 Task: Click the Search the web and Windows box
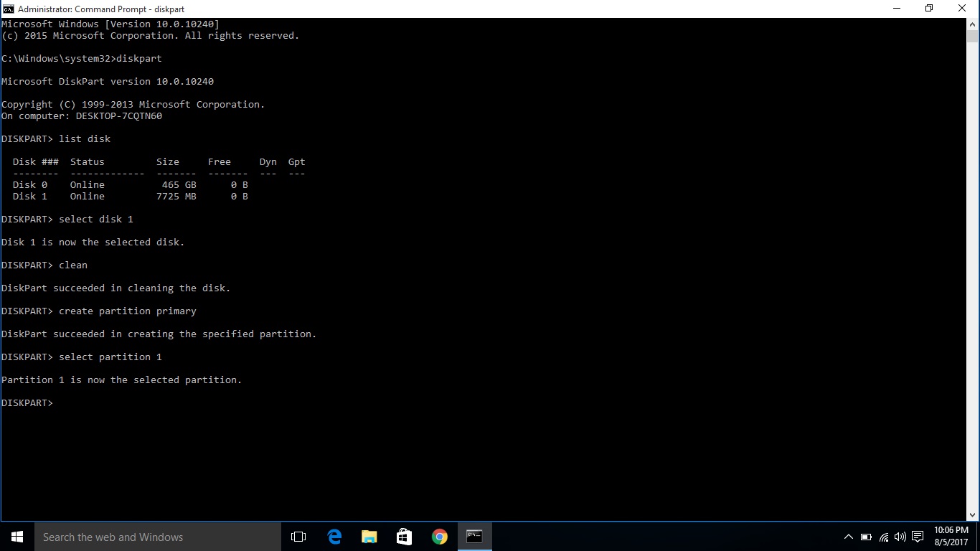coord(158,537)
